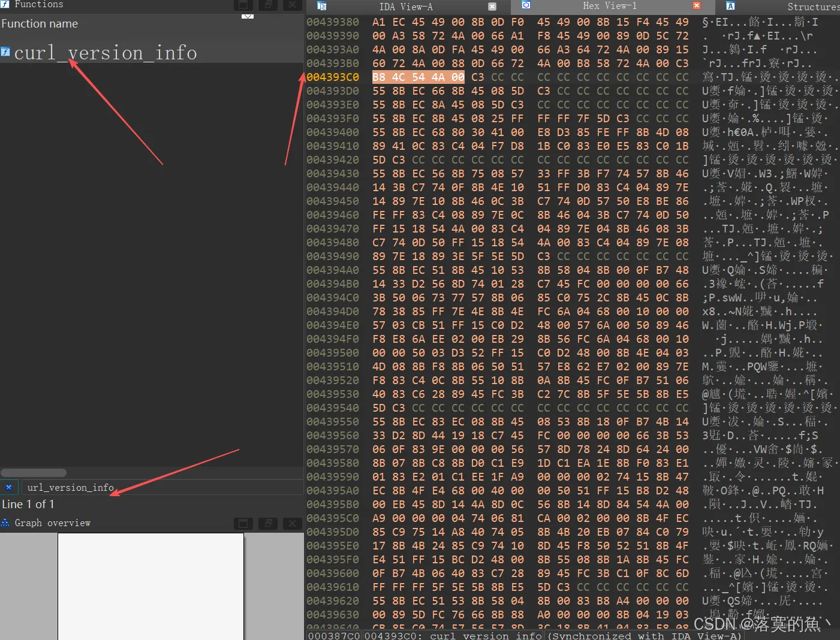Click the Functions list horizontal scrollbar
Image resolution: width=840 pixels, height=640 pixels.
[34, 473]
